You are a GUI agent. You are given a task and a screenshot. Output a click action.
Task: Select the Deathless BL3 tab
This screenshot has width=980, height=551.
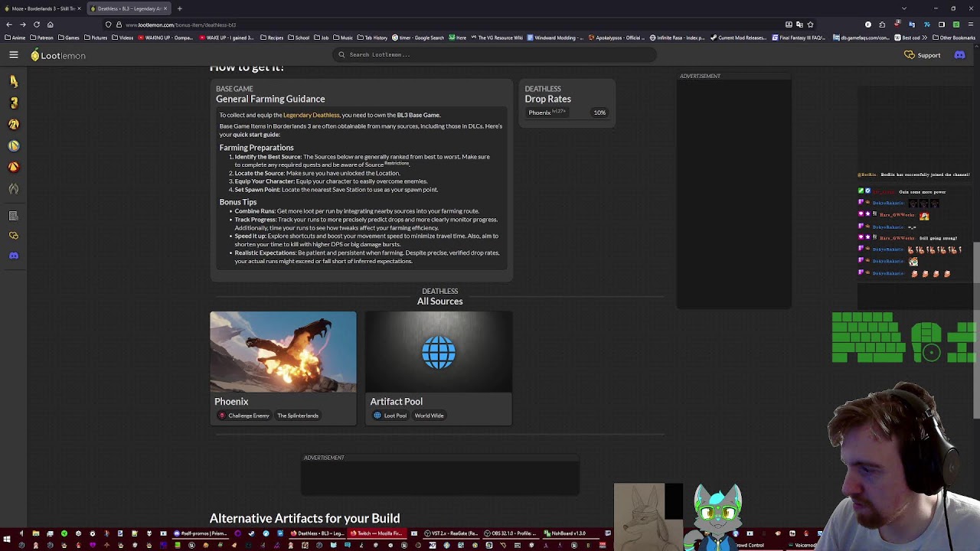[127, 8]
